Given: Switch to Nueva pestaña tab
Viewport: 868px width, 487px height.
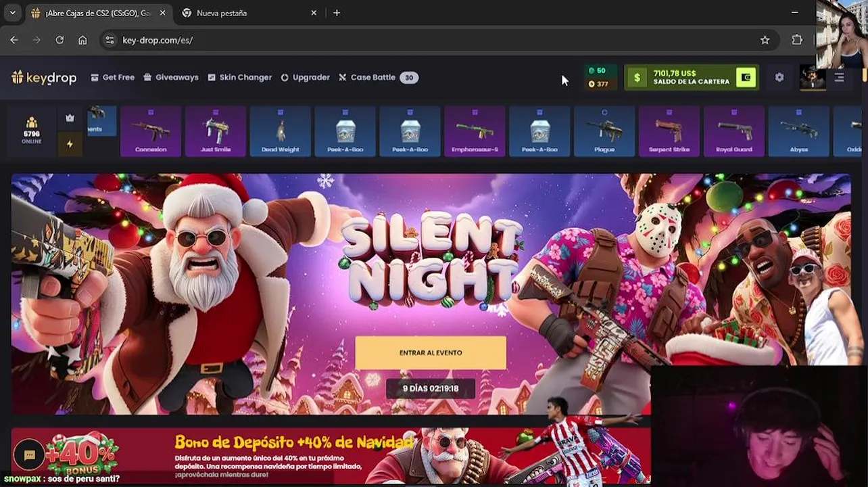Looking at the screenshot, I should click(x=250, y=13).
